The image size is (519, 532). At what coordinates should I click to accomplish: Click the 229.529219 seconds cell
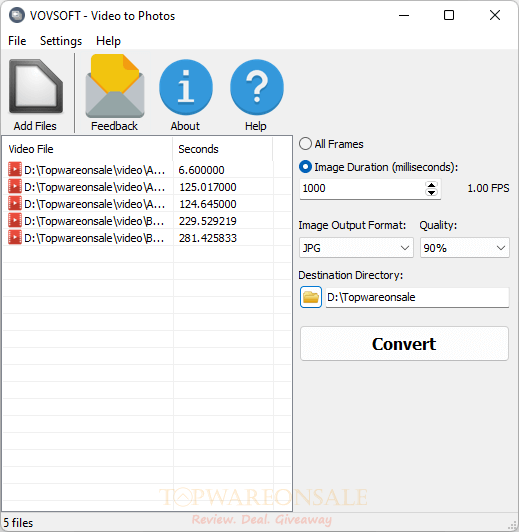pos(208,221)
